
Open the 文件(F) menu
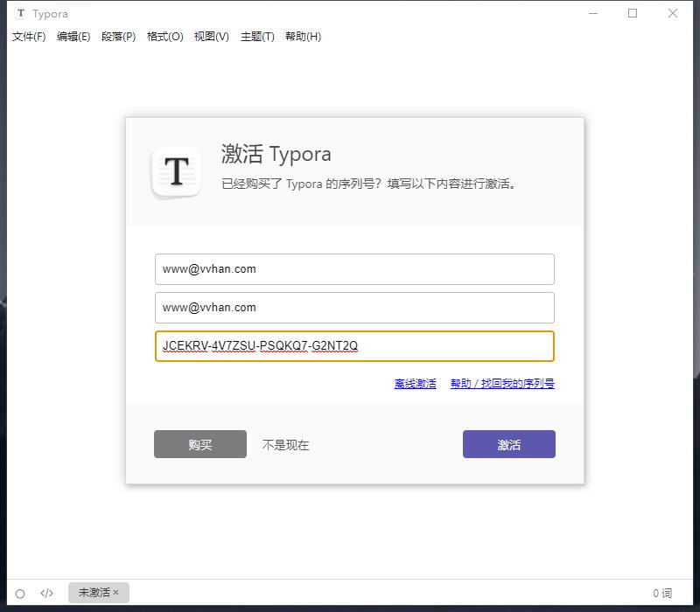29,37
